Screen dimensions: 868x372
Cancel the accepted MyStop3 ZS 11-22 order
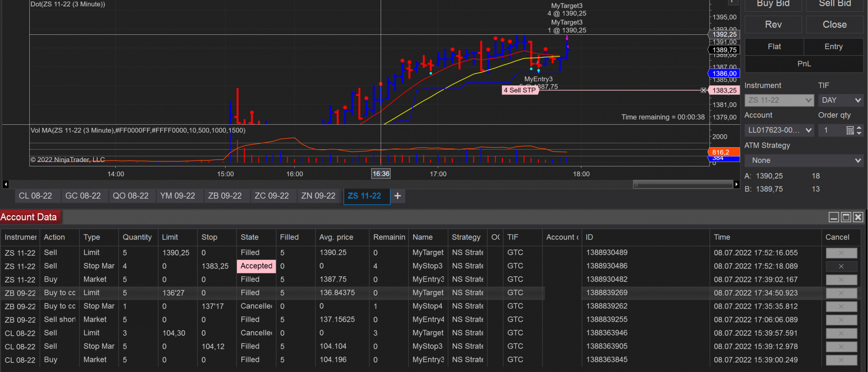click(841, 266)
